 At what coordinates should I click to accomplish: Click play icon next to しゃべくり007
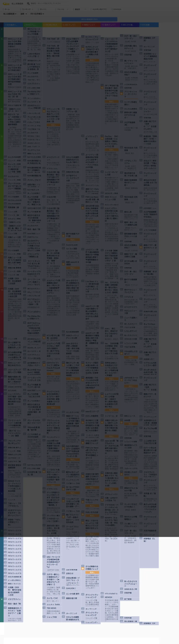pos(102,396)
